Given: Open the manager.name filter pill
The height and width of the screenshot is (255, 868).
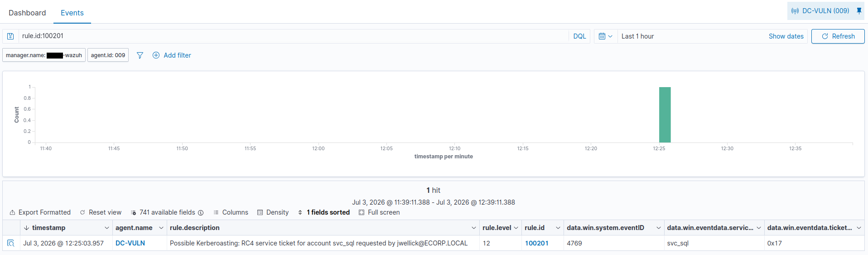Looking at the screenshot, I should 44,55.
